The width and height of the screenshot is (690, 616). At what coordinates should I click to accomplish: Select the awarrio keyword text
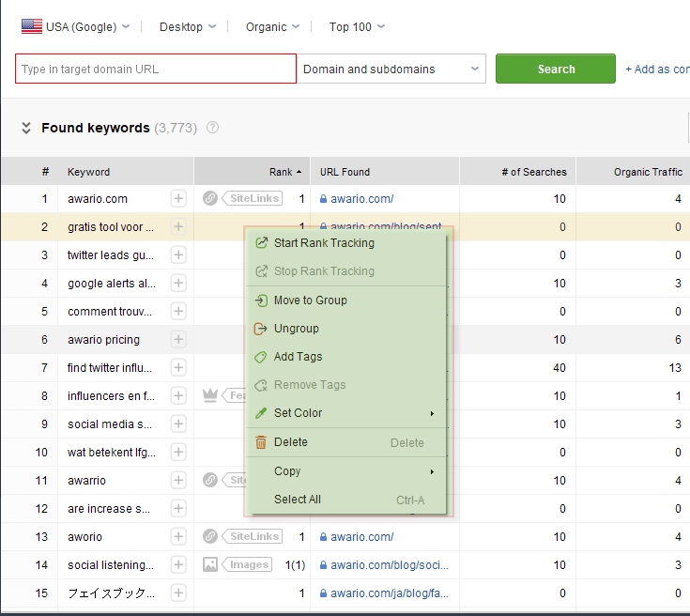86,481
